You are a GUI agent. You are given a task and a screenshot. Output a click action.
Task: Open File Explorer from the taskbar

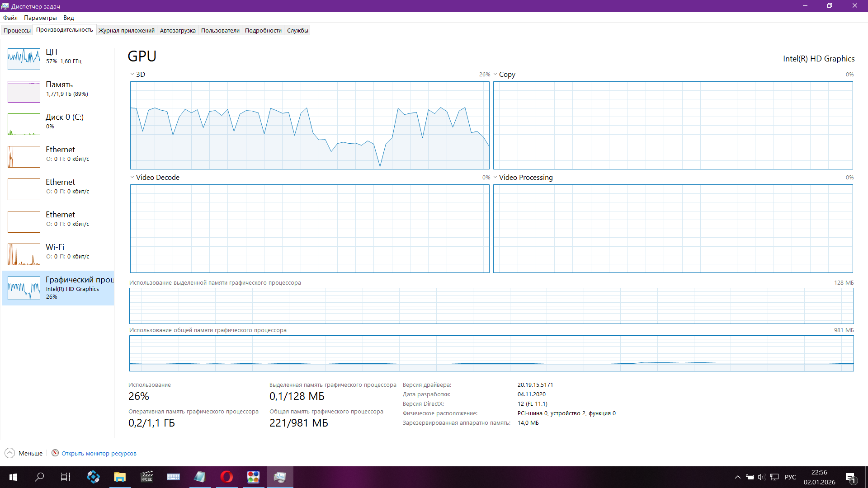tap(120, 477)
